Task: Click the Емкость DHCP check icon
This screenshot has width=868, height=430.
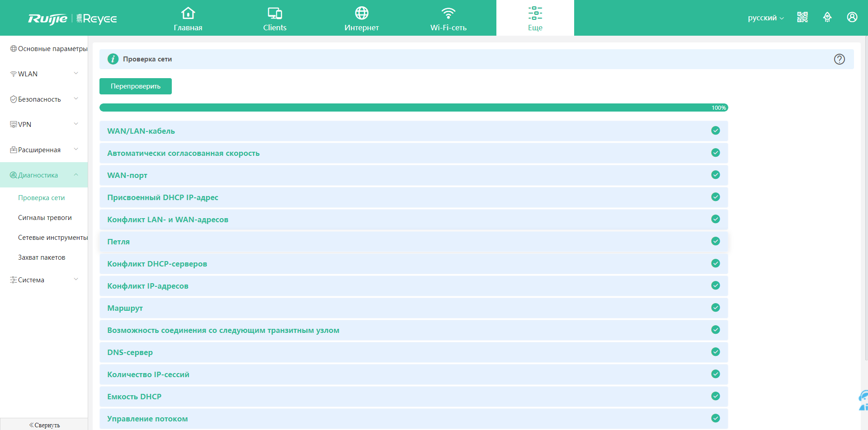Action: pyautogui.click(x=716, y=396)
